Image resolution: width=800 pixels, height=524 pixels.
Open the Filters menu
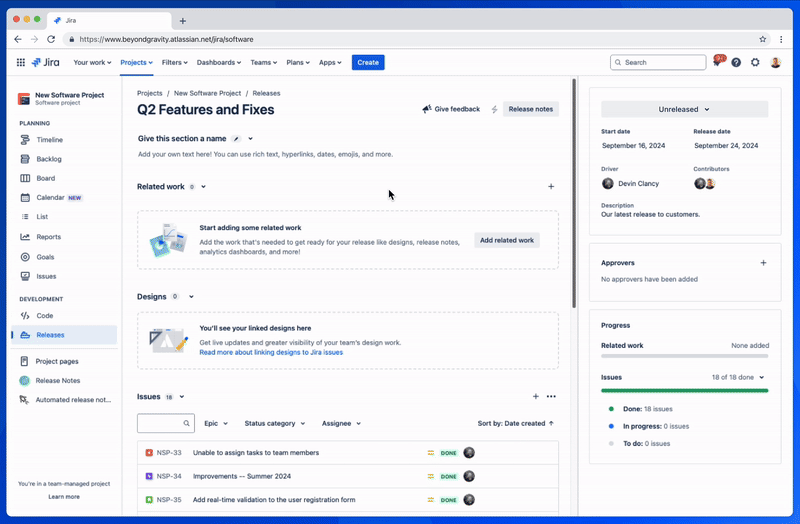pyautogui.click(x=174, y=62)
